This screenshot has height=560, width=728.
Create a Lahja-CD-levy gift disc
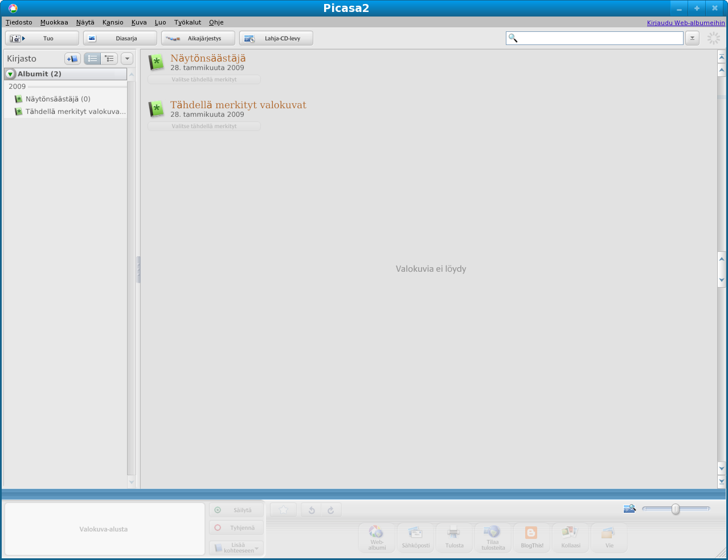[x=276, y=38]
